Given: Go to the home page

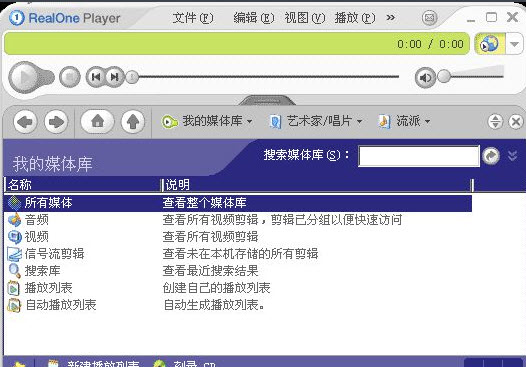Looking at the screenshot, I should click(97, 121).
